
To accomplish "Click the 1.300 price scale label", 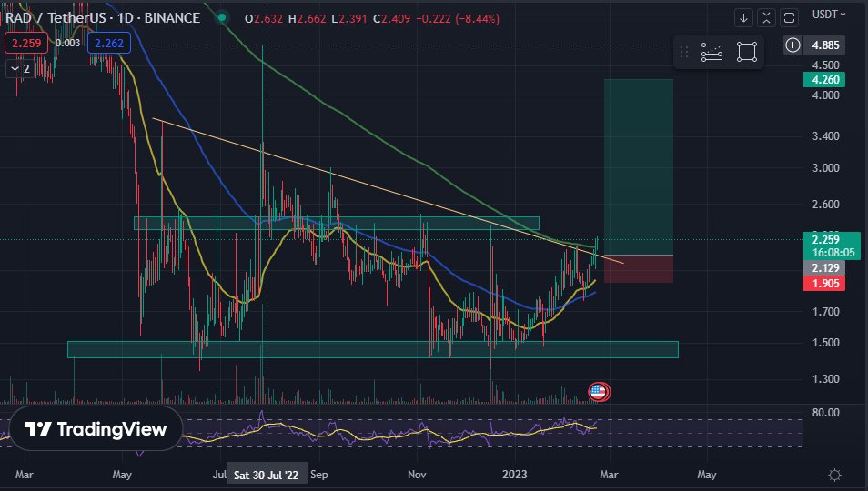I will click(825, 379).
